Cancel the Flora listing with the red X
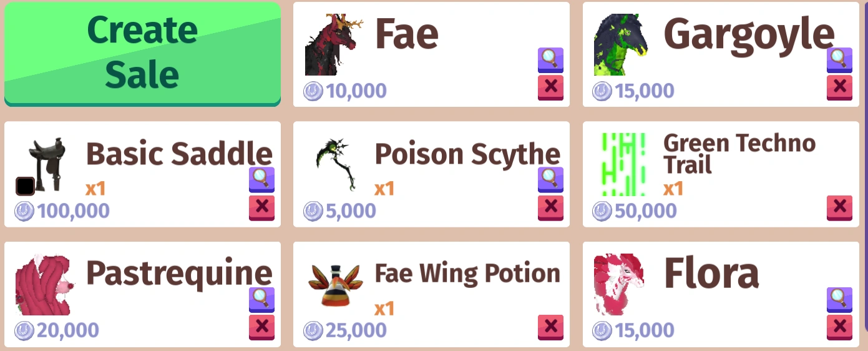The height and width of the screenshot is (351, 868). click(839, 327)
